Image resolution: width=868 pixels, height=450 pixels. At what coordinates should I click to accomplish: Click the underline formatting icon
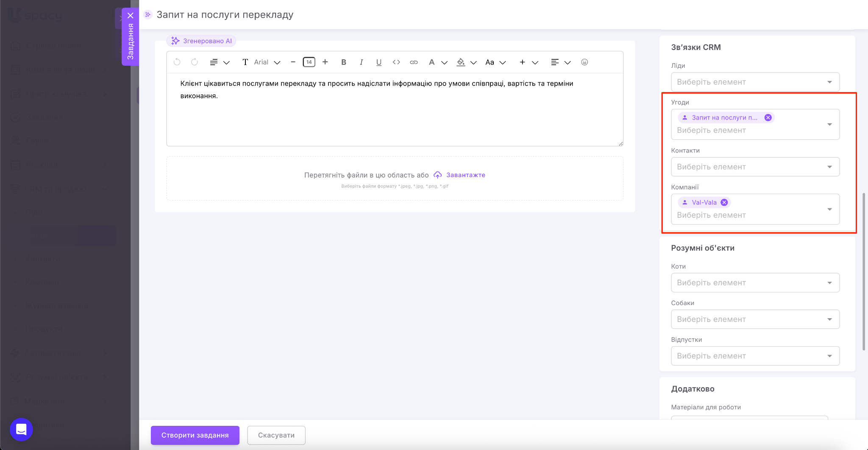coord(378,62)
